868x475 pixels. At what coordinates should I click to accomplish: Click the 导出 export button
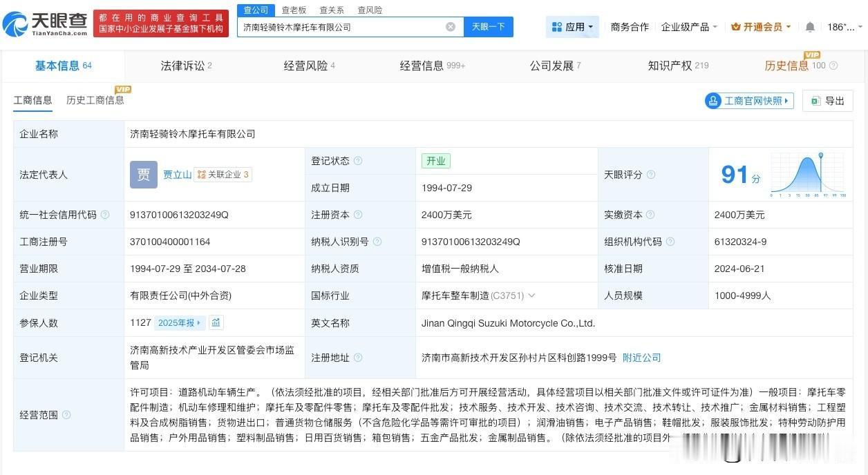click(x=828, y=101)
